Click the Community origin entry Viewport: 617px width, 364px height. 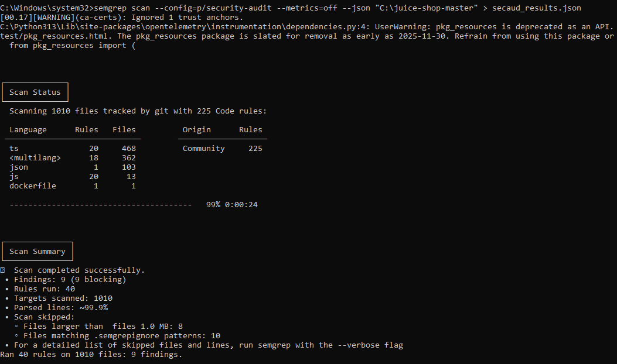tap(203, 149)
